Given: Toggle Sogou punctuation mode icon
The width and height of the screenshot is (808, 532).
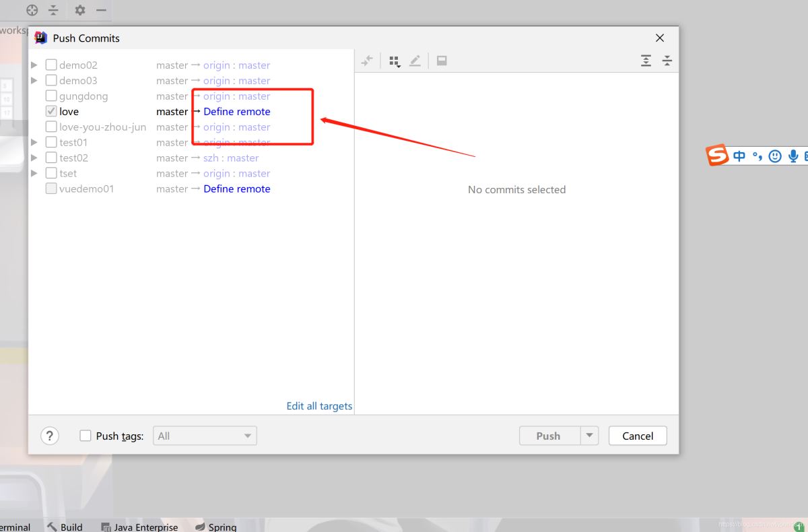Looking at the screenshot, I should pos(757,157).
